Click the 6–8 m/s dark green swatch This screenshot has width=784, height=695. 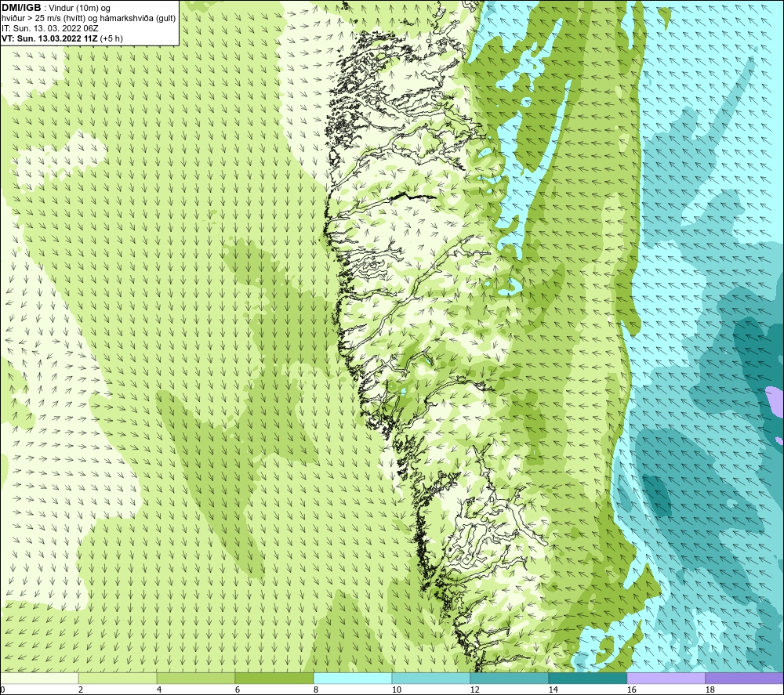(274, 678)
